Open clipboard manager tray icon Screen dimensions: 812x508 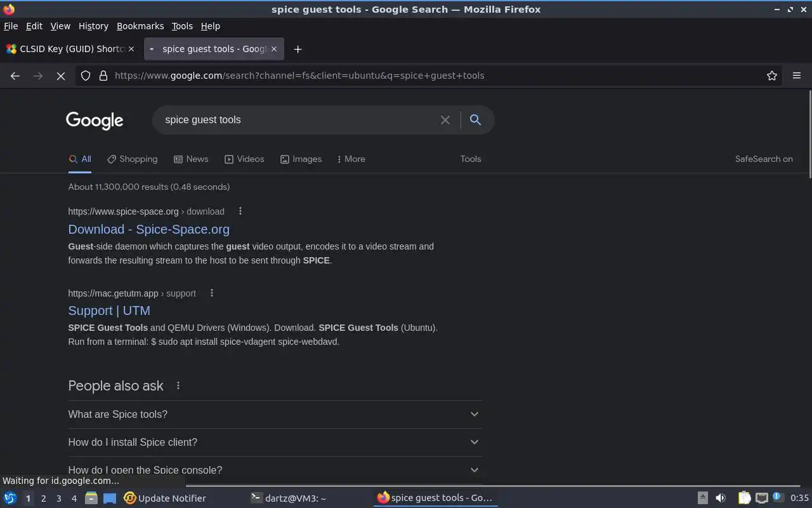pyautogui.click(x=744, y=498)
